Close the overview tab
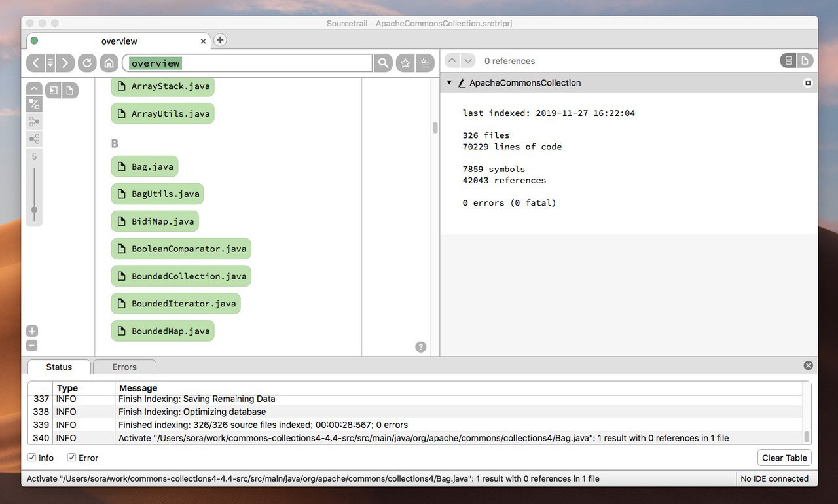The width and height of the screenshot is (838, 504). click(x=203, y=41)
